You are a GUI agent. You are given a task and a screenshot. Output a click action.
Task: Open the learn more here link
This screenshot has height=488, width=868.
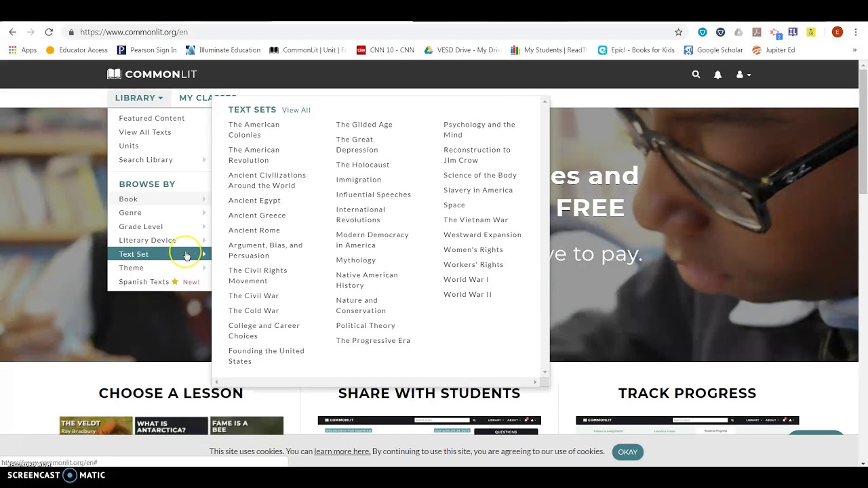click(x=342, y=451)
